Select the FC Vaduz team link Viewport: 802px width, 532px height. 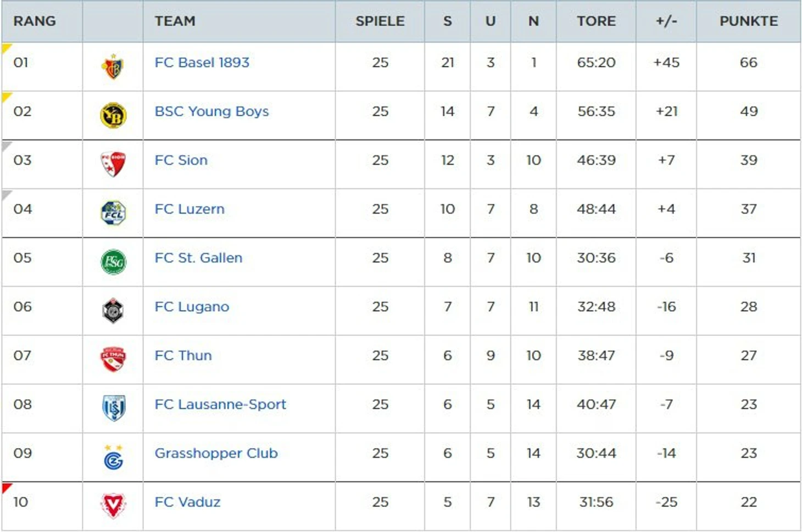pos(187,502)
